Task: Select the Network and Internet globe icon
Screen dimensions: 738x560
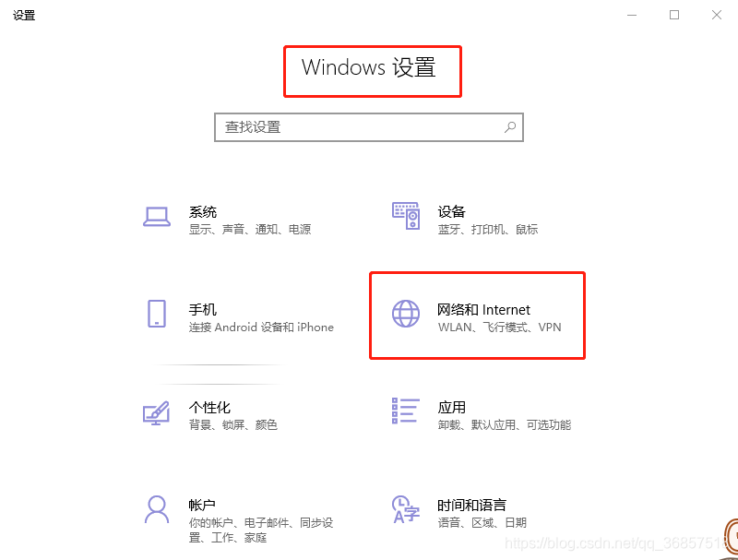Action: point(406,314)
